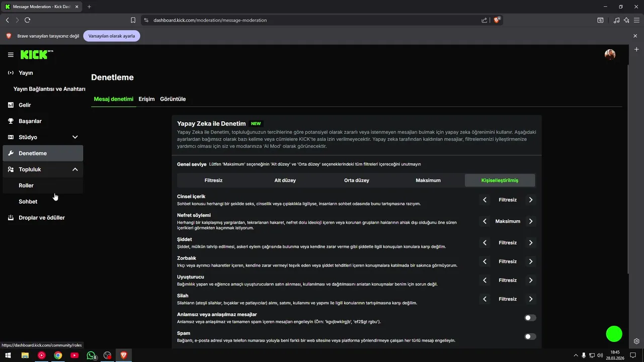Click the Brave Shields icon in address bar
Viewport: 644px width, 362px height.
[497, 20]
